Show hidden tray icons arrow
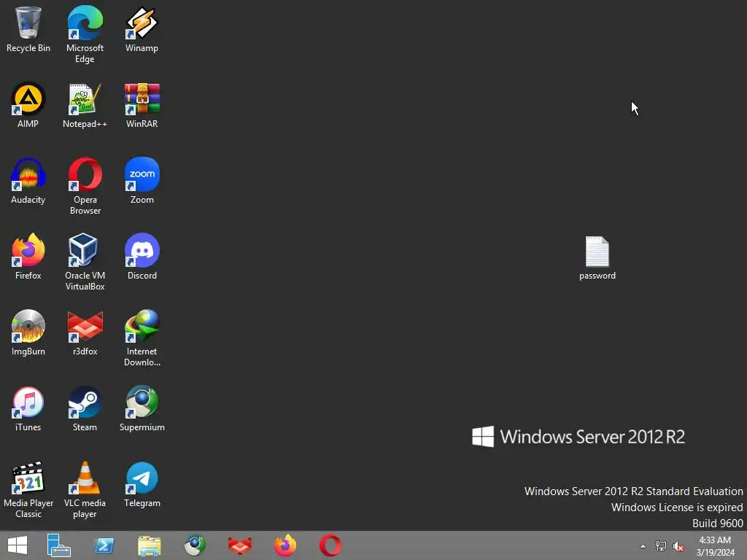The image size is (747, 560). point(643,546)
